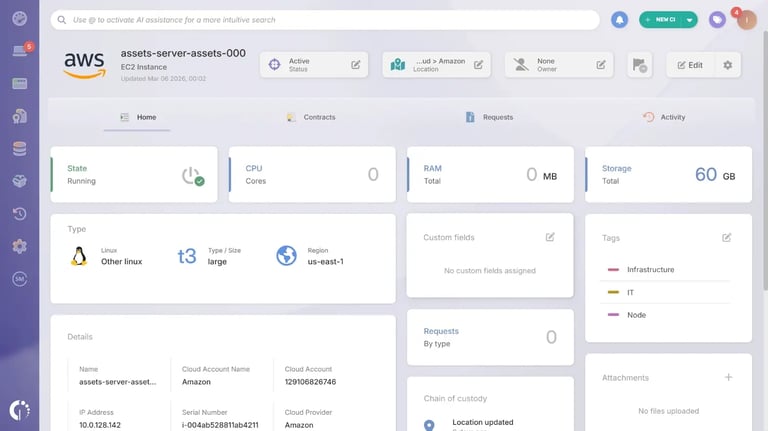768x431 pixels.
Task: Click the Other linux value
Action: (x=121, y=262)
